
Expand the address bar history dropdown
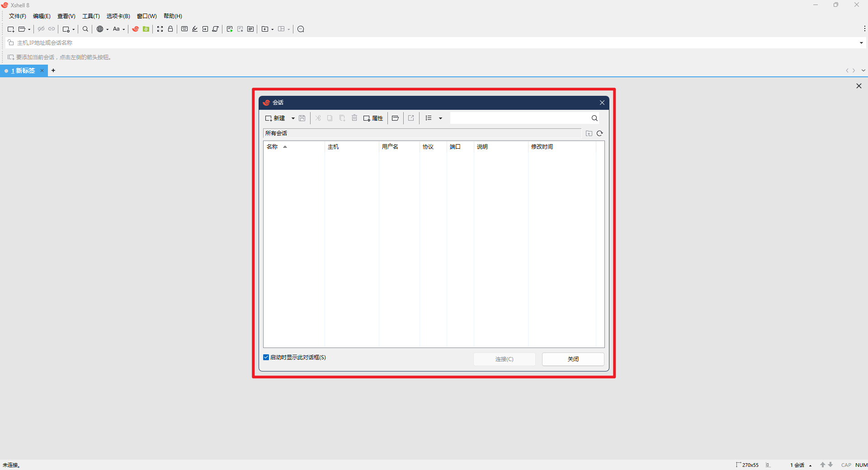coord(861,43)
